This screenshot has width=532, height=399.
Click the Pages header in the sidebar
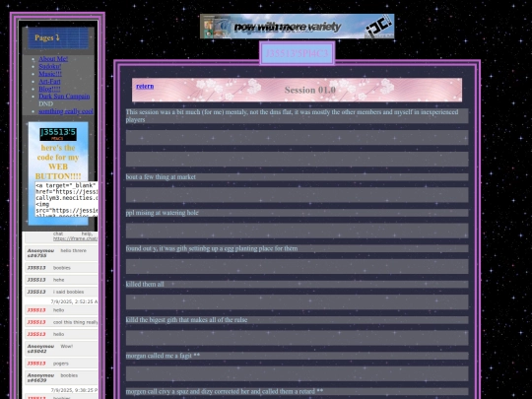pos(58,38)
